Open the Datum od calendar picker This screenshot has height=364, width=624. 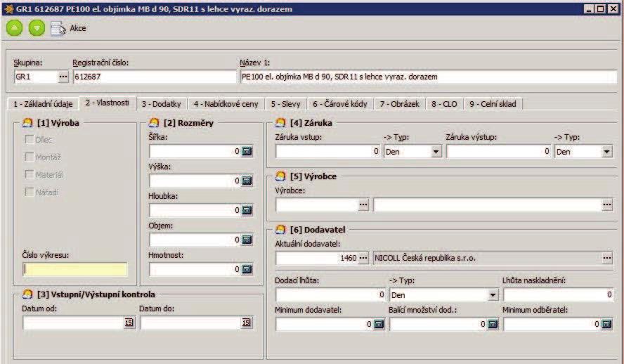pyautogui.click(x=129, y=323)
